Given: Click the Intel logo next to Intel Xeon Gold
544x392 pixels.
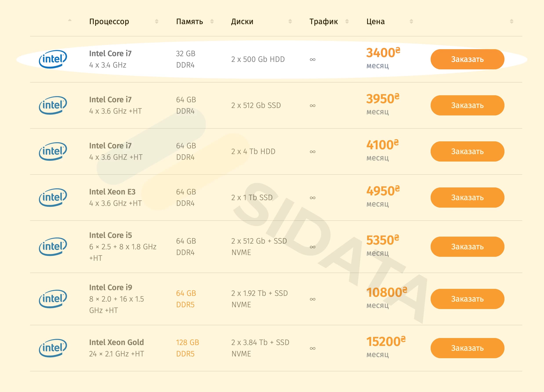Looking at the screenshot, I should point(53,348).
